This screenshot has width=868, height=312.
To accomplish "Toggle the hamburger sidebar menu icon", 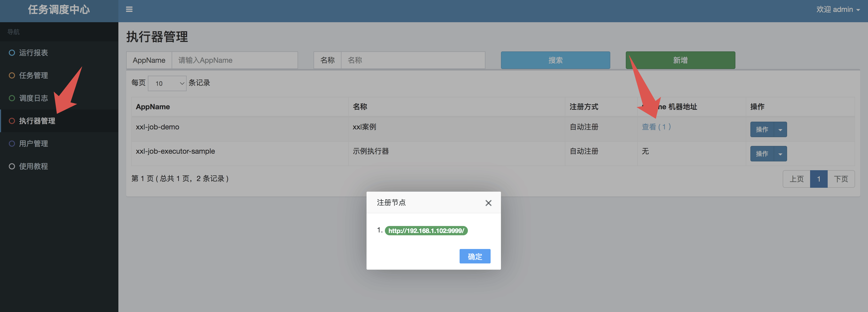I will point(129,9).
